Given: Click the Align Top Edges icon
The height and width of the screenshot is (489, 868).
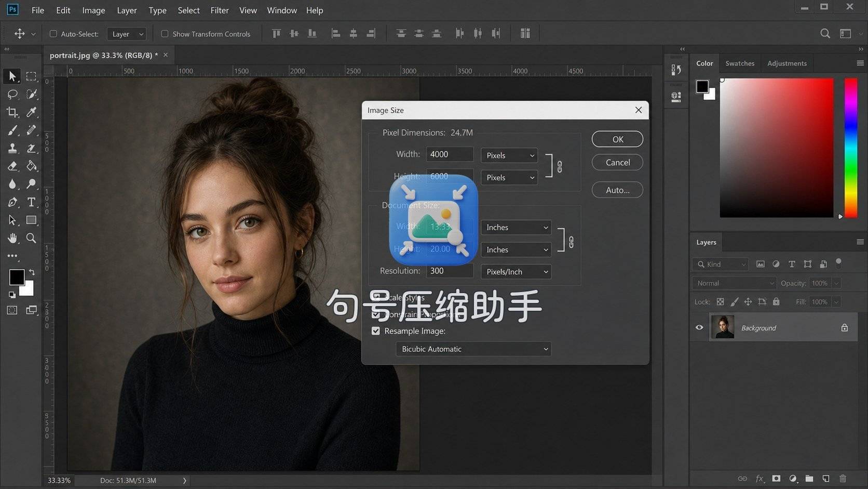Looking at the screenshot, I should coord(276,34).
